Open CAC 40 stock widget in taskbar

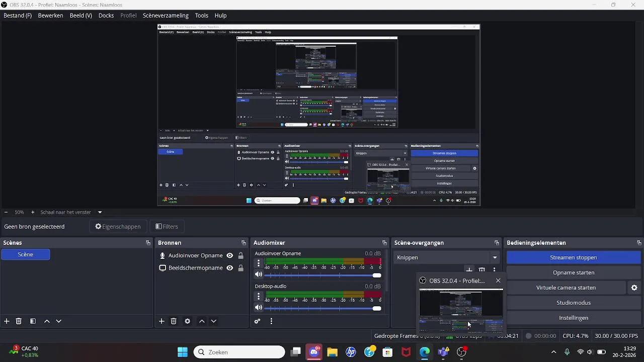24,352
